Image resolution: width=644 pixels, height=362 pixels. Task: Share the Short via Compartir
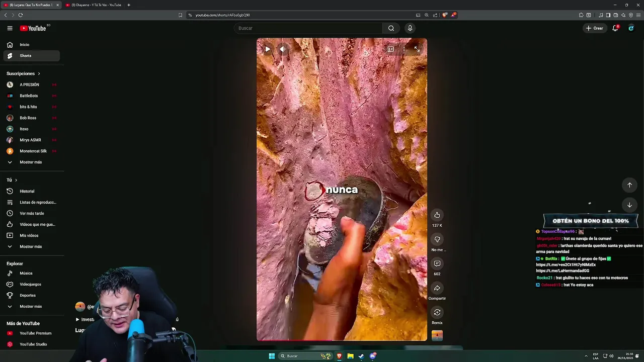pos(437,288)
